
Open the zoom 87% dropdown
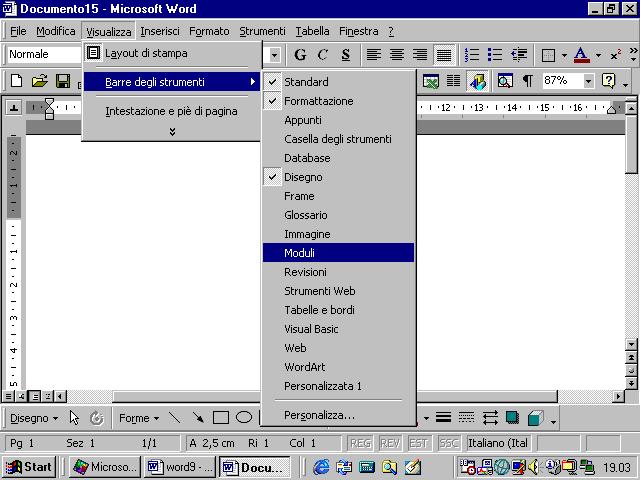(x=588, y=81)
